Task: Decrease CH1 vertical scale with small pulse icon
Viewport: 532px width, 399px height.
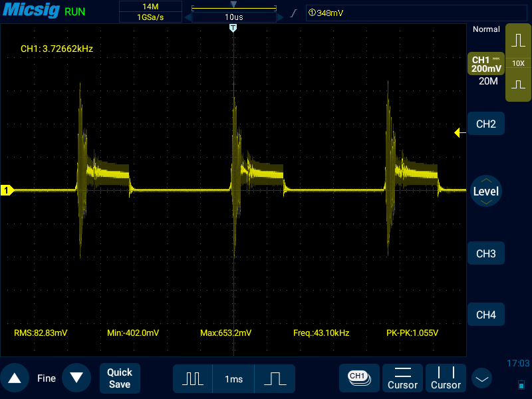Action: (x=518, y=85)
